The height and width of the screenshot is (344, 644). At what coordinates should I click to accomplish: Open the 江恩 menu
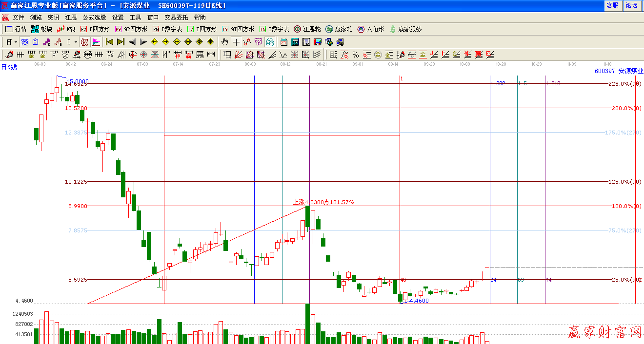tap(71, 18)
